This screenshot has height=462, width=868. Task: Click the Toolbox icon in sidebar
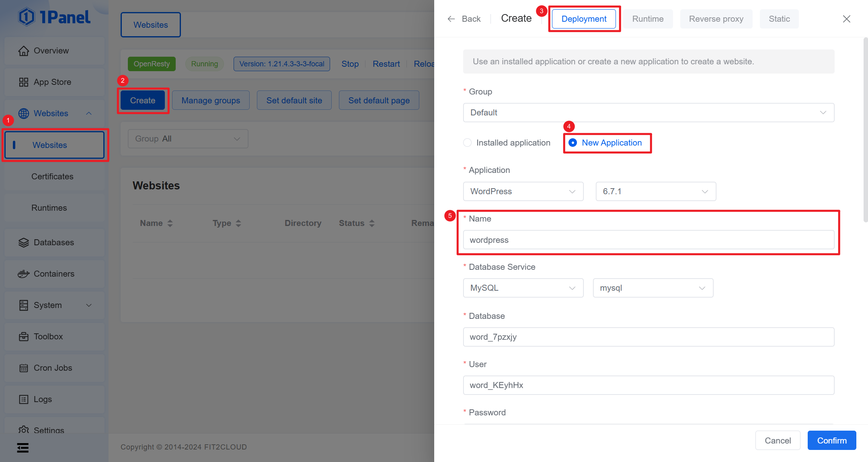[24, 337]
